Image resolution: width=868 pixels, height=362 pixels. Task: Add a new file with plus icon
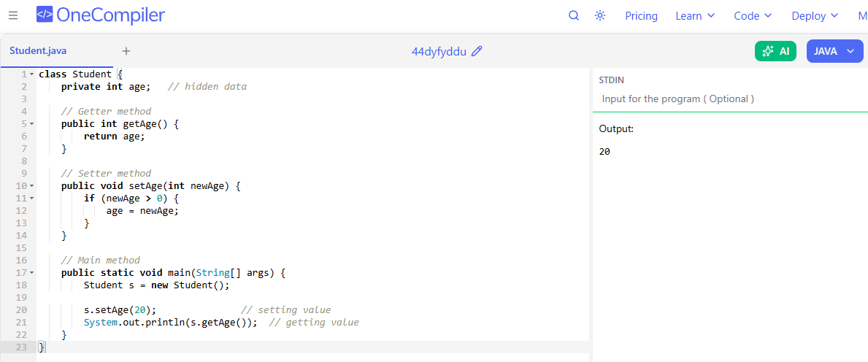[x=126, y=51]
